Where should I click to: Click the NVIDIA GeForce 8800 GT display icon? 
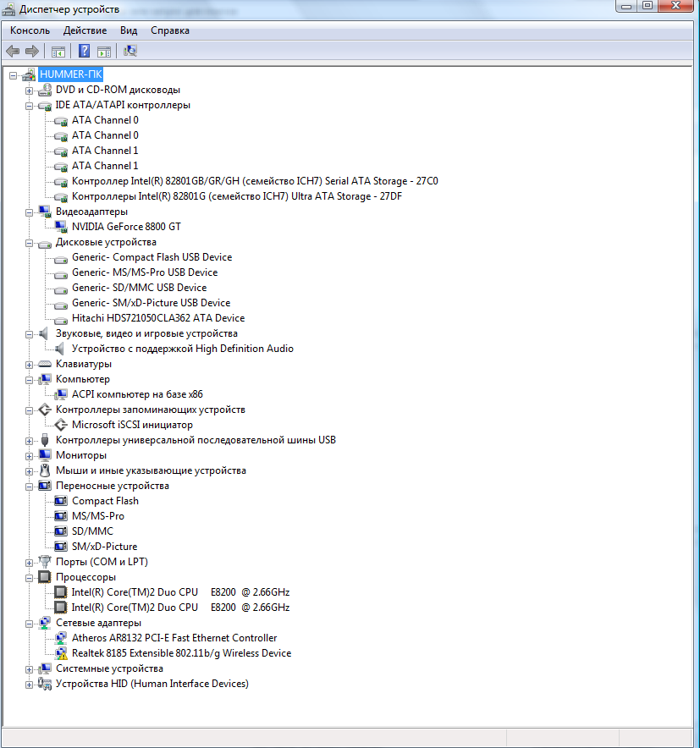(61, 227)
